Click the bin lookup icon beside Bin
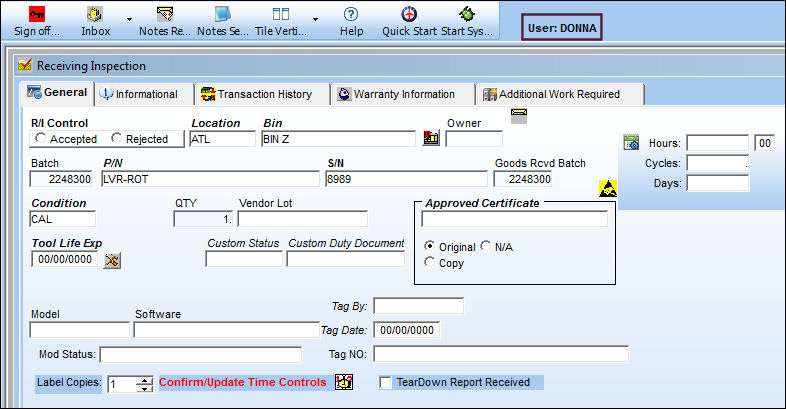The height and width of the screenshot is (409, 786). pyautogui.click(x=431, y=138)
